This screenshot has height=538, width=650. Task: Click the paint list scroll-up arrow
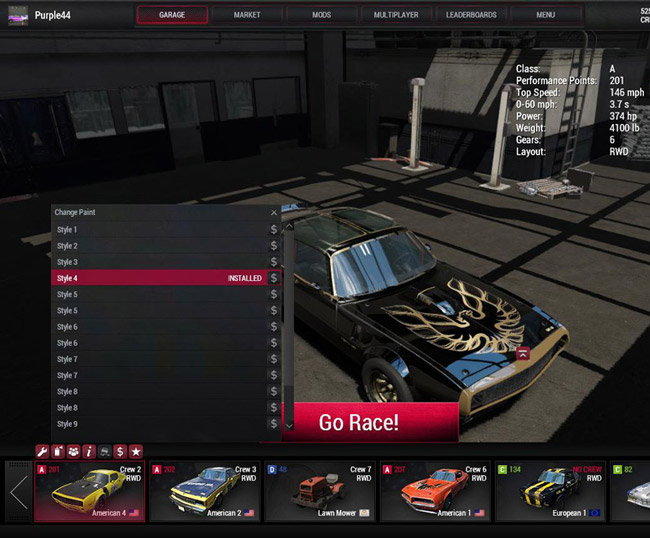pyautogui.click(x=289, y=226)
